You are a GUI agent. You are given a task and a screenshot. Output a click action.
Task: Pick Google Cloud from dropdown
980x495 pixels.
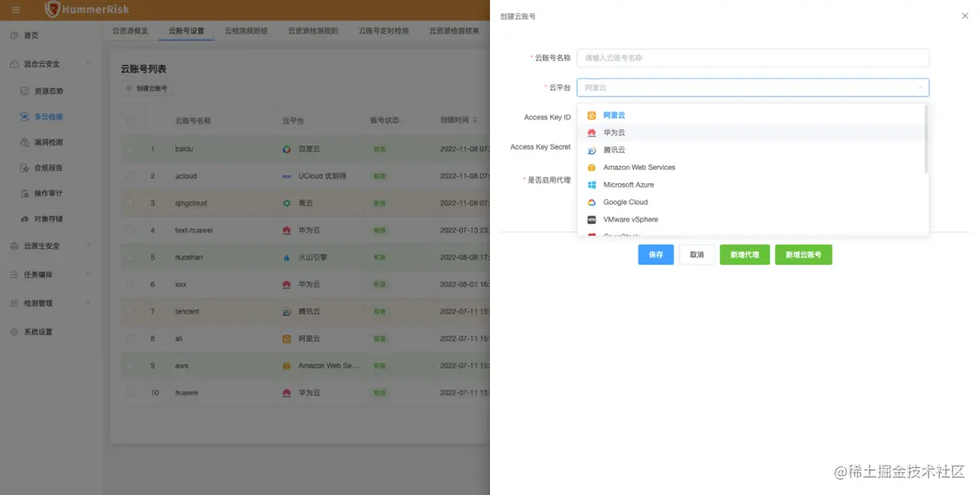751,203
